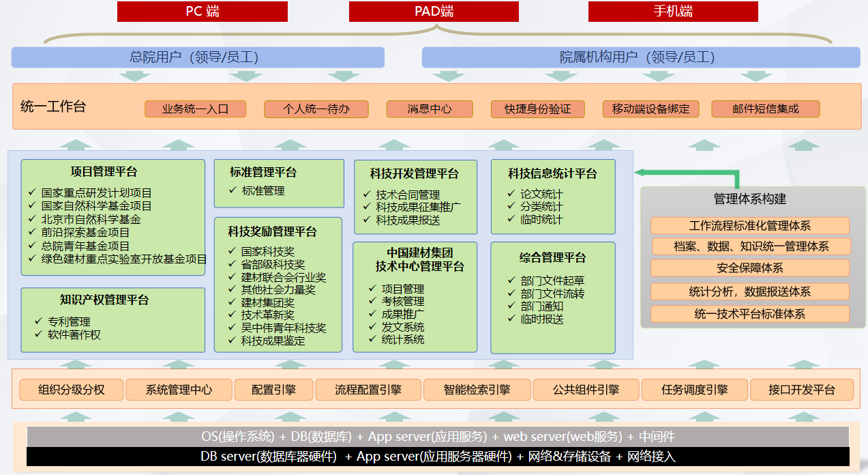Choose 吴中伟青年科技奖 item
Viewport: 868px width, 475px height.
pos(284,328)
